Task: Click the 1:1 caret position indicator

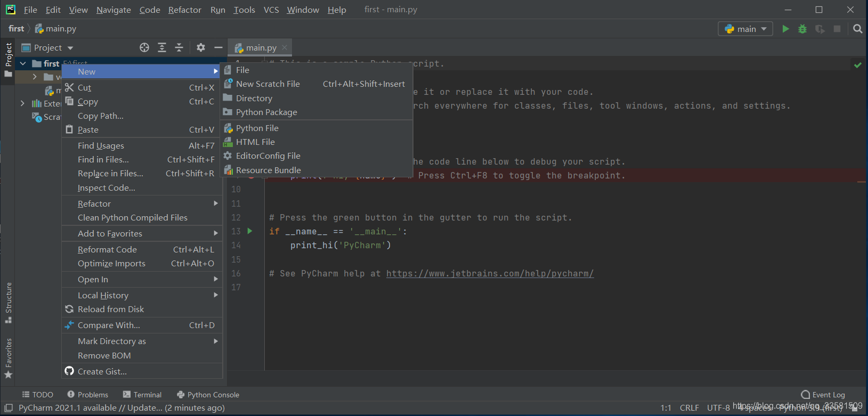Action: (666, 408)
